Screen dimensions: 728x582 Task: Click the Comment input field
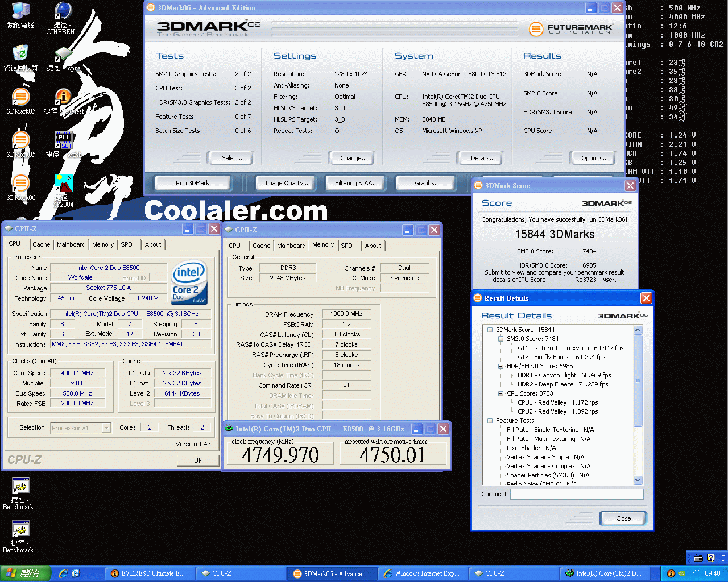pyautogui.click(x=577, y=494)
